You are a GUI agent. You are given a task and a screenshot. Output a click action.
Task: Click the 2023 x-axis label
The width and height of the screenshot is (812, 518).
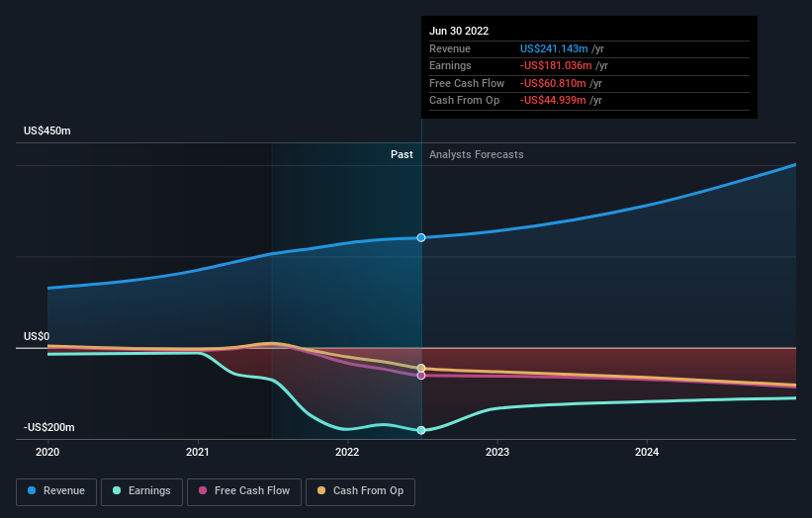(497, 452)
